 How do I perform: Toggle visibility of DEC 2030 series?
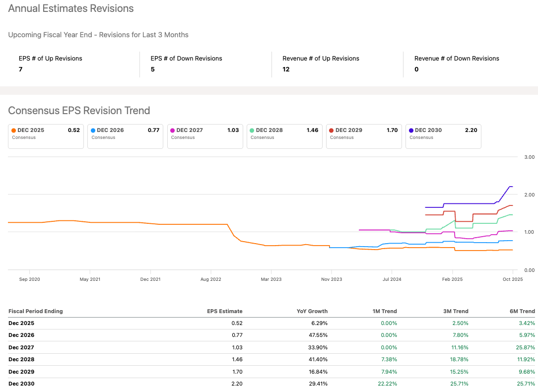[443, 136]
